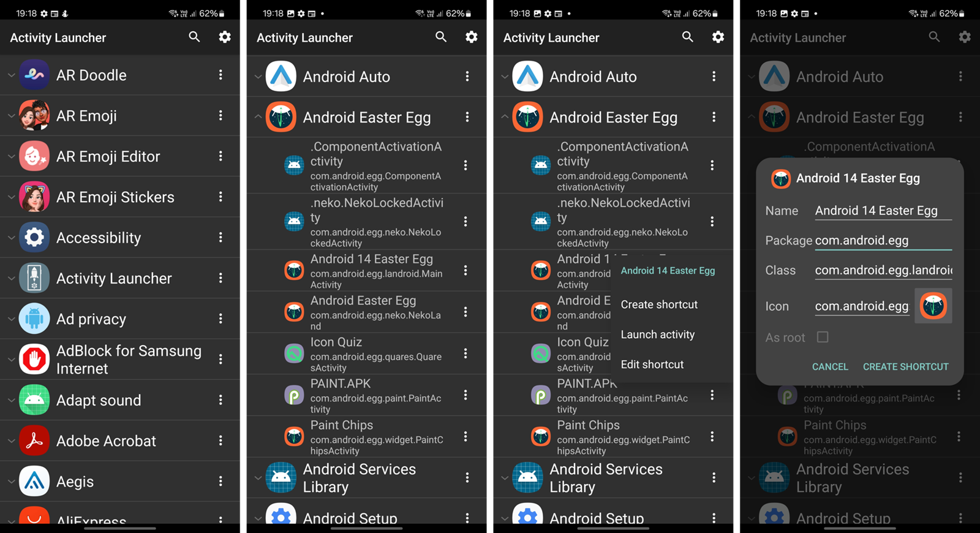Expand the AR Doodle entry chevron
The height and width of the screenshot is (533, 980).
[x=11, y=75]
